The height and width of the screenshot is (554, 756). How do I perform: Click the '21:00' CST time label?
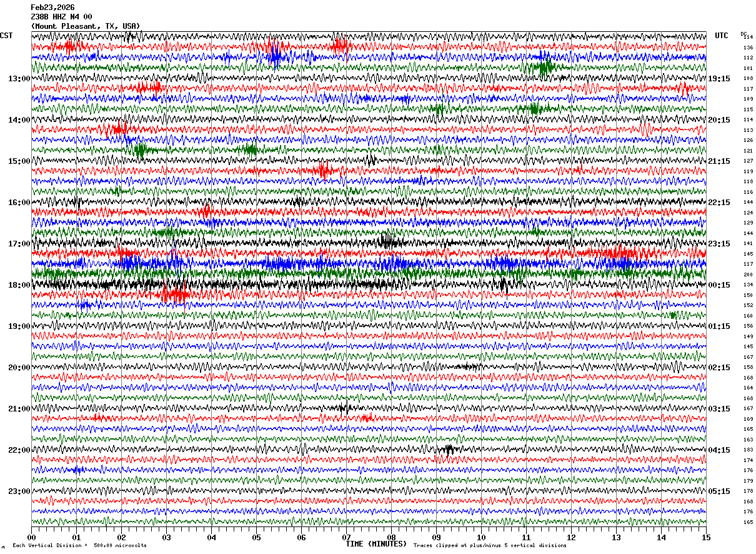(19, 409)
